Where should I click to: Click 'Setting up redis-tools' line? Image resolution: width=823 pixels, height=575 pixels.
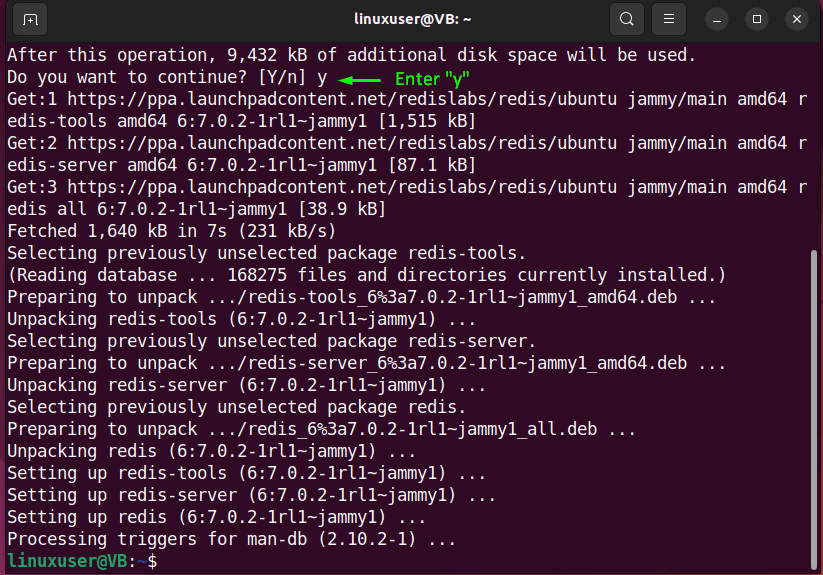pos(246,474)
